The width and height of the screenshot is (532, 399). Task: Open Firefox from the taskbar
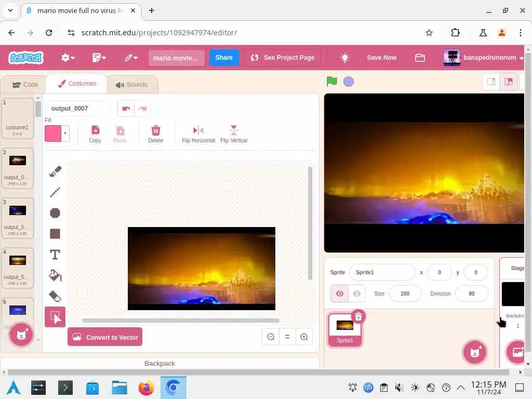[x=147, y=388]
